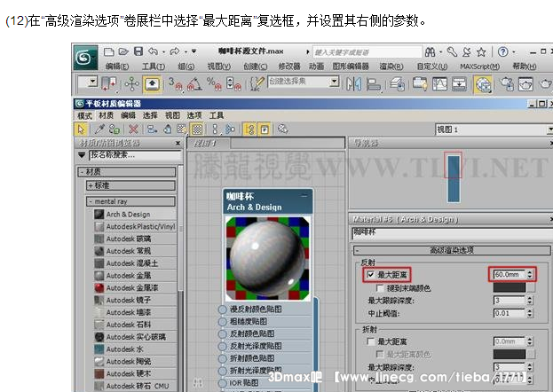Click 中止阈值 0.01 spinner arrows
The width and height of the screenshot is (553, 392).
click(529, 313)
